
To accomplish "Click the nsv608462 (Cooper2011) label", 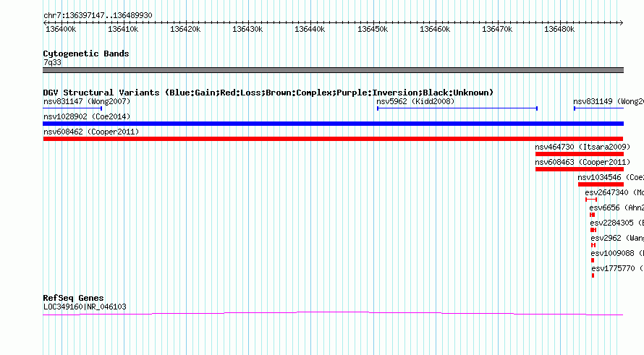I will pyautogui.click(x=91, y=132).
